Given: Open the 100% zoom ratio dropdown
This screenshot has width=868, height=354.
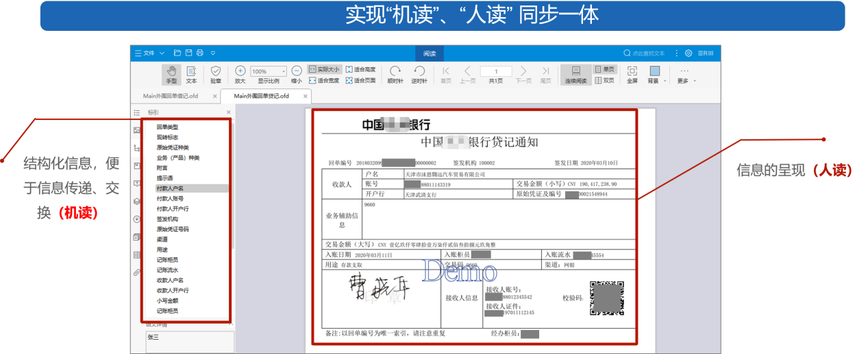Looking at the screenshot, I should coord(269,71).
